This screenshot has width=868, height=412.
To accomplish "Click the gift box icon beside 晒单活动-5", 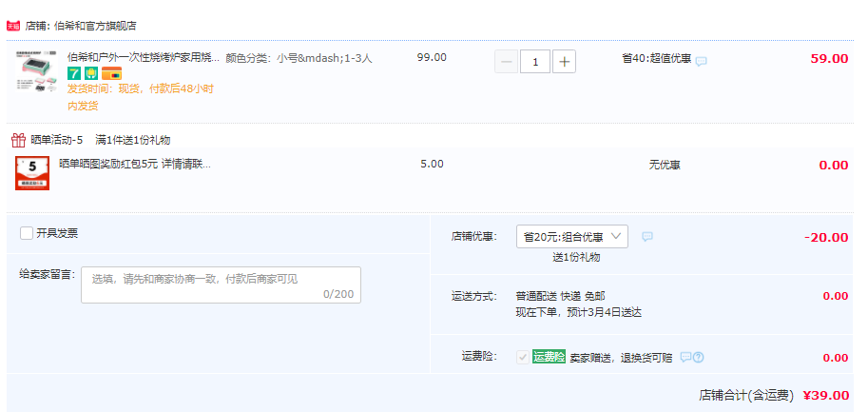I will tap(19, 140).
